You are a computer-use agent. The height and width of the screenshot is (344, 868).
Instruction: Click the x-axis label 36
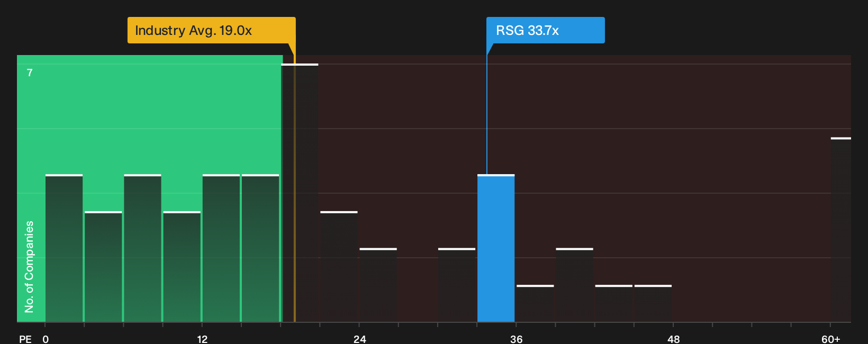pos(517,339)
